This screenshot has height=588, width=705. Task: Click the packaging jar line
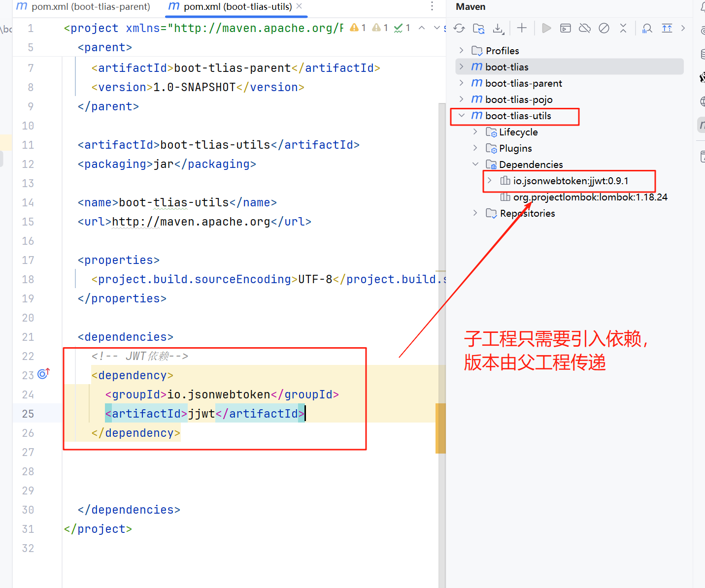coord(167,164)
